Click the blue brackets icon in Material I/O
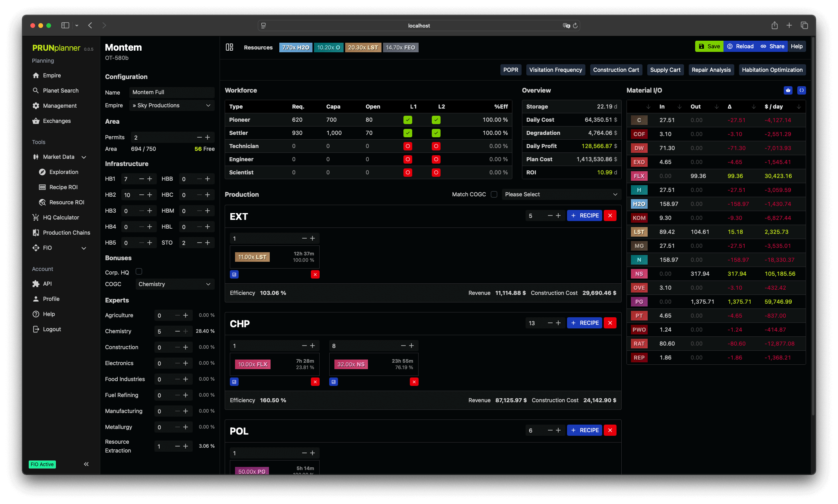Screen dimensions: 838x504 pos(801,91)
